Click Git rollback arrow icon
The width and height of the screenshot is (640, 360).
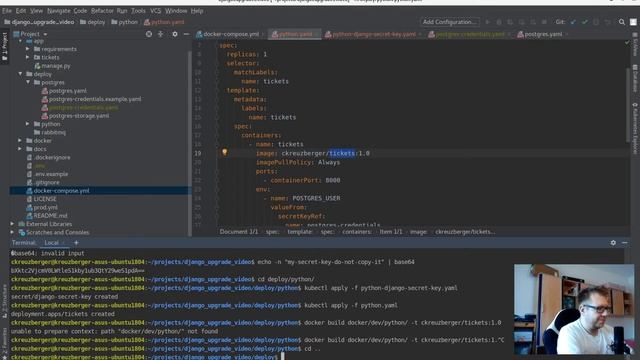607,22
